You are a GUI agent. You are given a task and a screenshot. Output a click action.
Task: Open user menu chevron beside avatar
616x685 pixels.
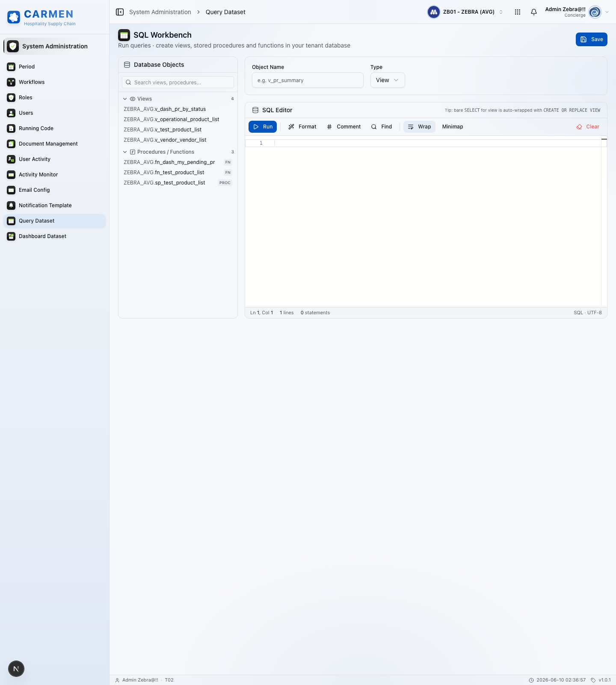point(607,12)
